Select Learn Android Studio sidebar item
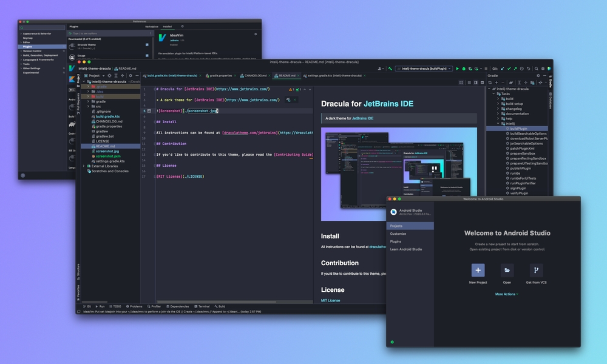The width and height of the screenshot is (607, 364). click(x=410, y=249)
